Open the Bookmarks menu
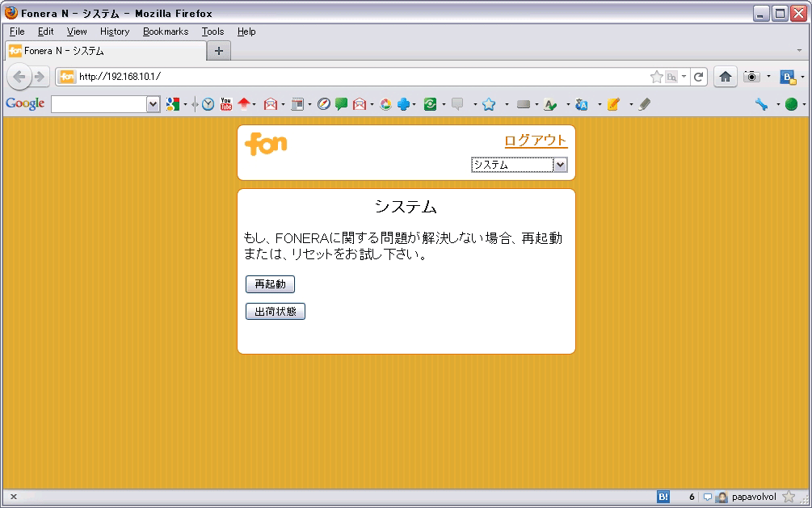 click(x=166, y=31)
